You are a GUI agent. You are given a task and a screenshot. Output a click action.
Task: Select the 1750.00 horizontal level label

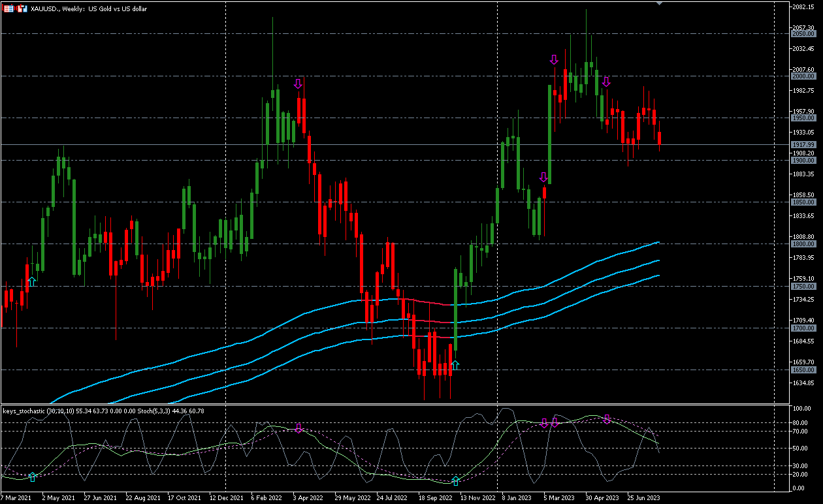tap(803, 286)
